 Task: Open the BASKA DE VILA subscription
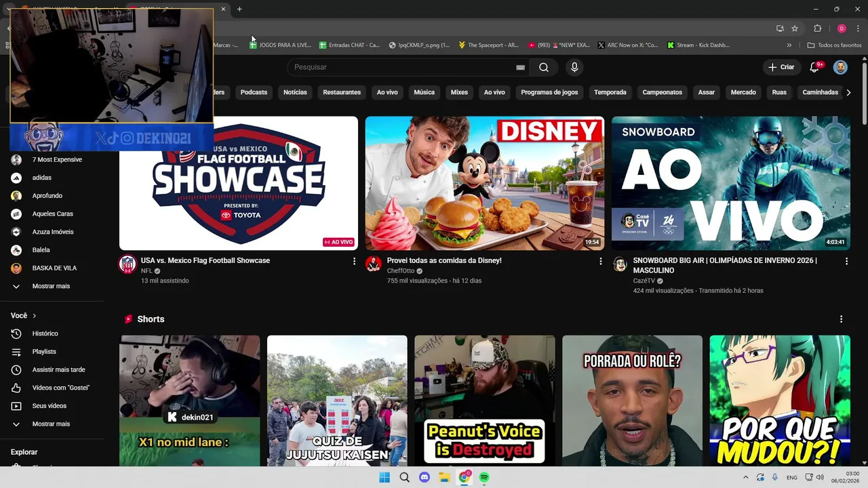(54, 268)
